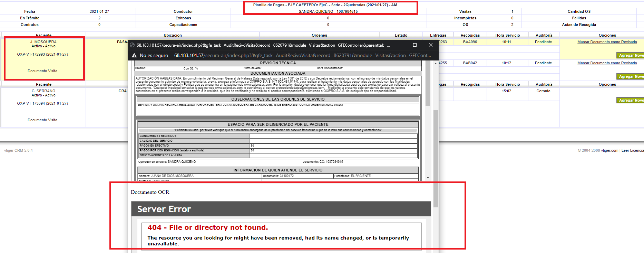Click the inner document scrollbar down arrow
This screenshot has width=644, height=253.
pyautogui.click(x=428, y=178)
